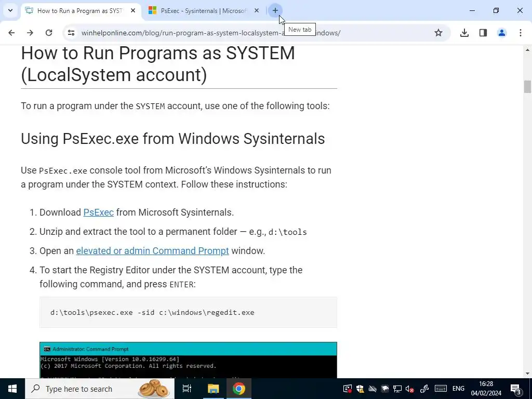
Task: Open Windows Security tray icon
Action: click(x=360, y=389)
